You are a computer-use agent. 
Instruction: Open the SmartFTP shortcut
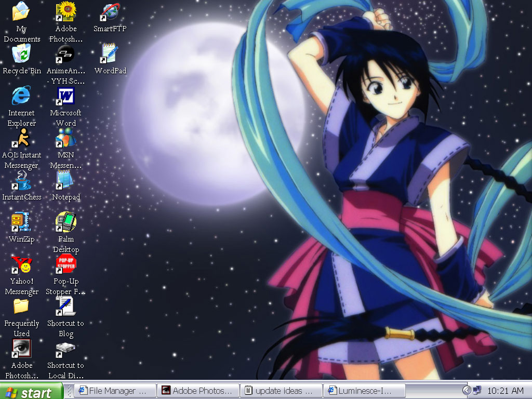pyautogui.click(x=110, y=11)
